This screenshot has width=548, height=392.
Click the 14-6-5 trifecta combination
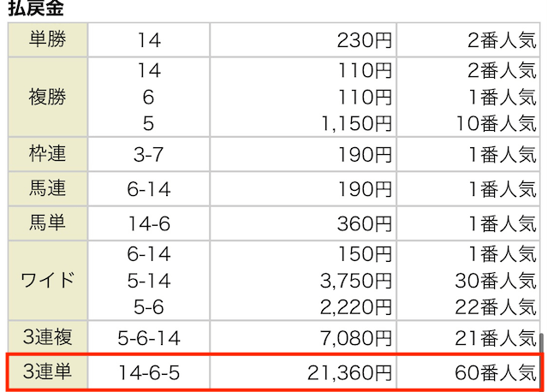(x=149, y=373)
